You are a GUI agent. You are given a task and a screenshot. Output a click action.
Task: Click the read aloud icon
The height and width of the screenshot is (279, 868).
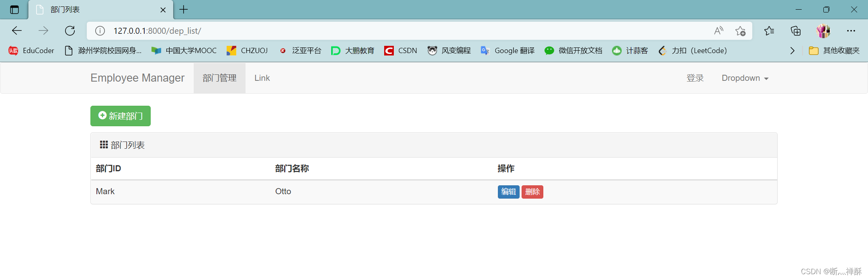coord(719,31)
